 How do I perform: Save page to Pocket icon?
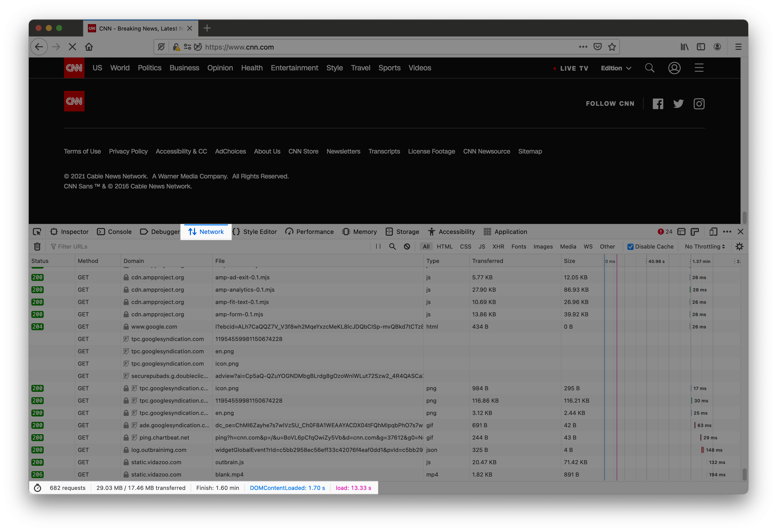(x=597, y=47)
